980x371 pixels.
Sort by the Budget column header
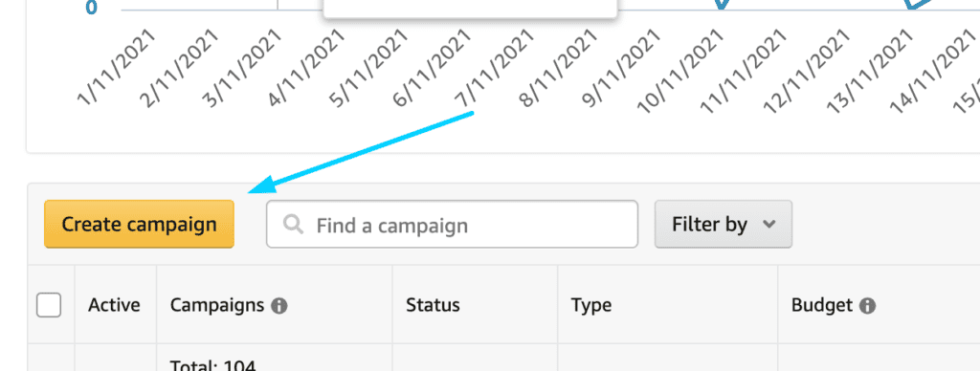pyautogui.click(x=821, y=305)
